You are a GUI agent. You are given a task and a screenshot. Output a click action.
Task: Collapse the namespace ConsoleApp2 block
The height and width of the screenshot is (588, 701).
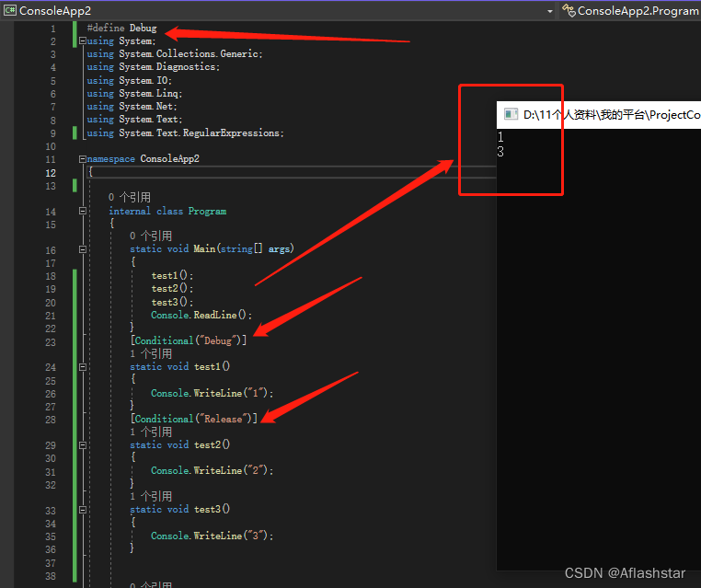82,159
